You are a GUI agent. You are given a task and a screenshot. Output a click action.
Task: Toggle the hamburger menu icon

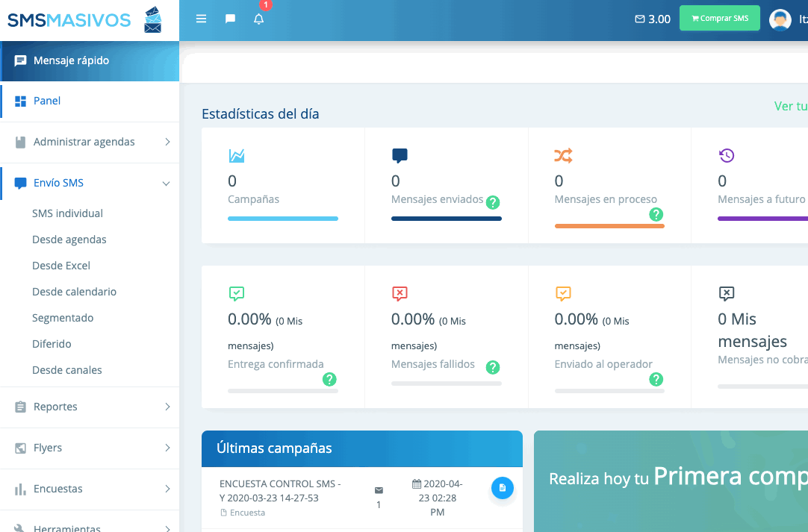tap(201, 19)
